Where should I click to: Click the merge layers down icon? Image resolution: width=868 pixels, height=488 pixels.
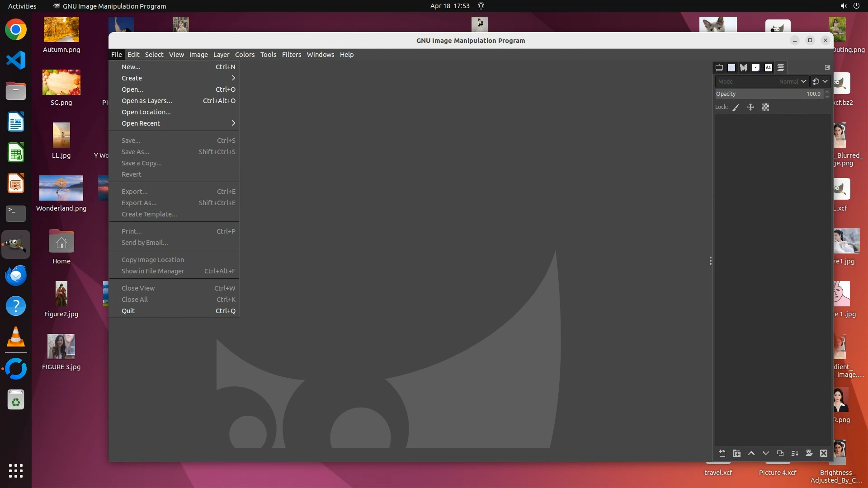pyautogui.click(x=794, y=453)
